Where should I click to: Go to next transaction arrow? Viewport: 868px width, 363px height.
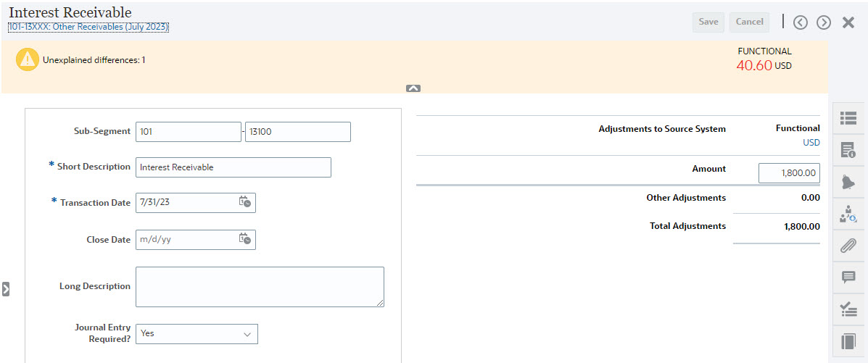824,22
